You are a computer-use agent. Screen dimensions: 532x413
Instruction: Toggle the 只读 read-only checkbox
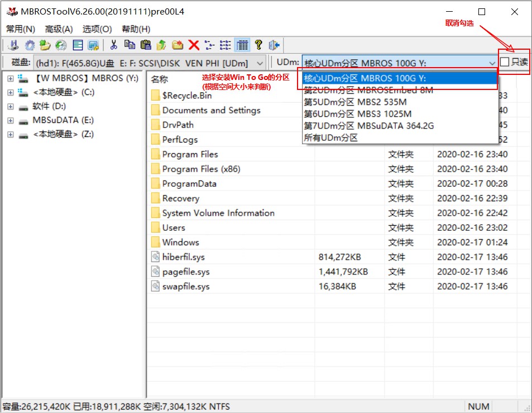pyautogui.click(x=505, y=62)
